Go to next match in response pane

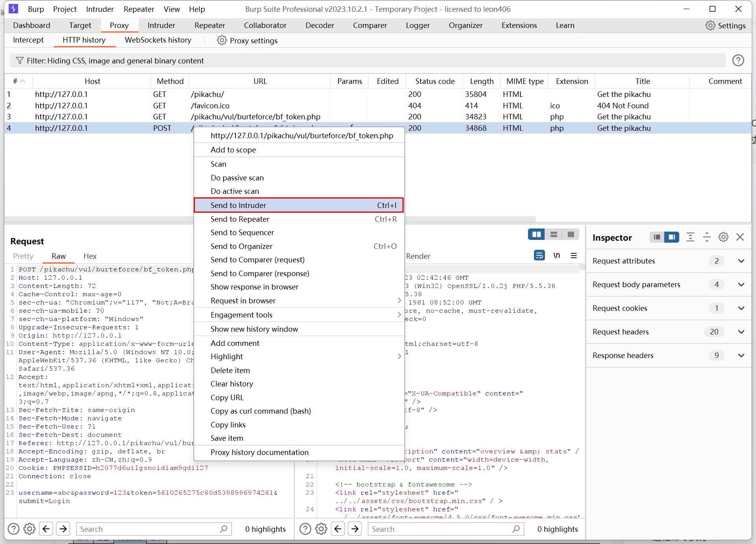pos(355,529)
